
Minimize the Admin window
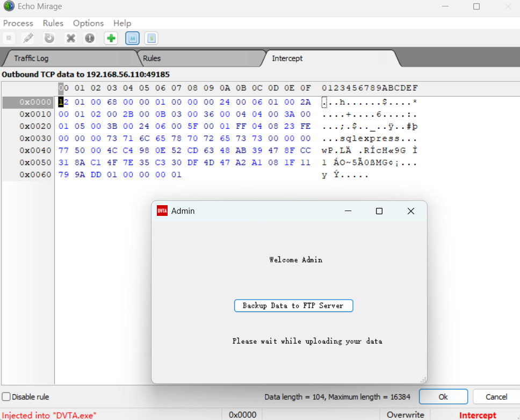click(348, 211)
